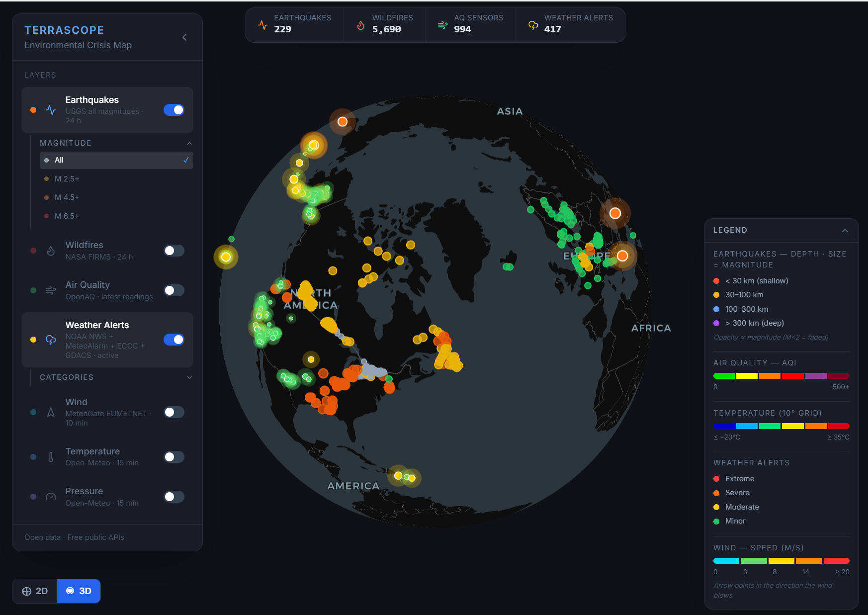This screenshot has height=615, width=868.
Task: Select the Air Quality wind icon
Action: click(51, 290)
